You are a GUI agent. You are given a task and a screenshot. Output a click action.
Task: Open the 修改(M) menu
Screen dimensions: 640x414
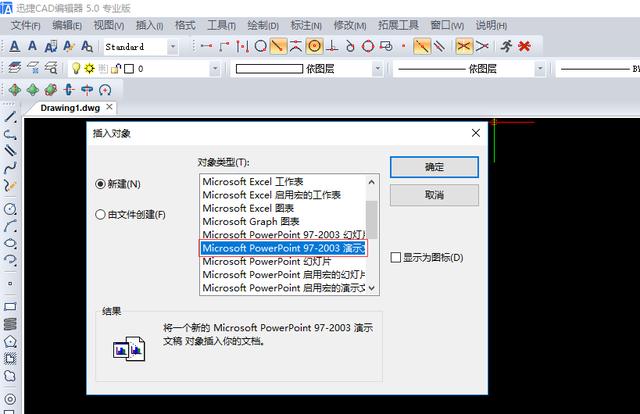350,25
